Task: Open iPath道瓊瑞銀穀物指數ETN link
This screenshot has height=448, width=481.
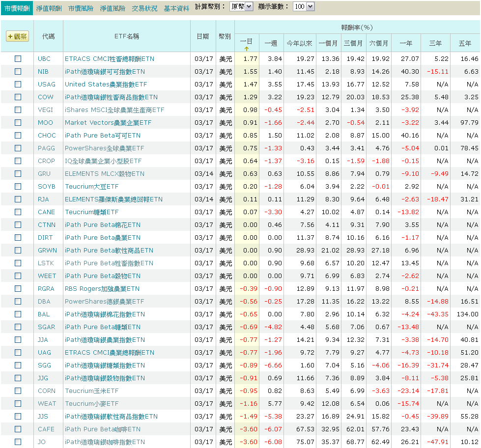Action: click(x=105, y=378)
